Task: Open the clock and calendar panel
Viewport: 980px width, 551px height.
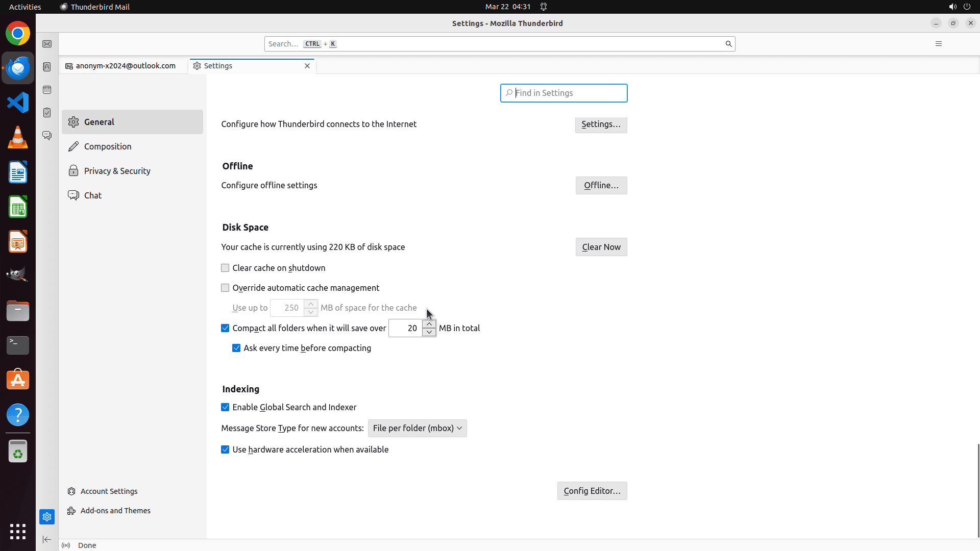Action: 507,7
